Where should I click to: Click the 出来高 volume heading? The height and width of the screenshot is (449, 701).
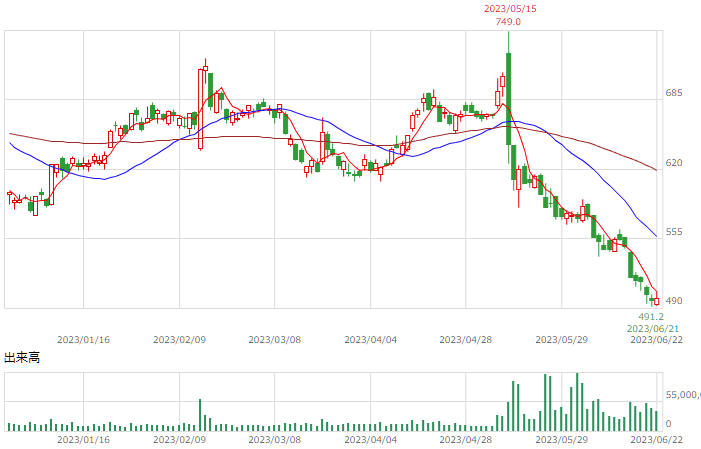(x=22, y=357)
